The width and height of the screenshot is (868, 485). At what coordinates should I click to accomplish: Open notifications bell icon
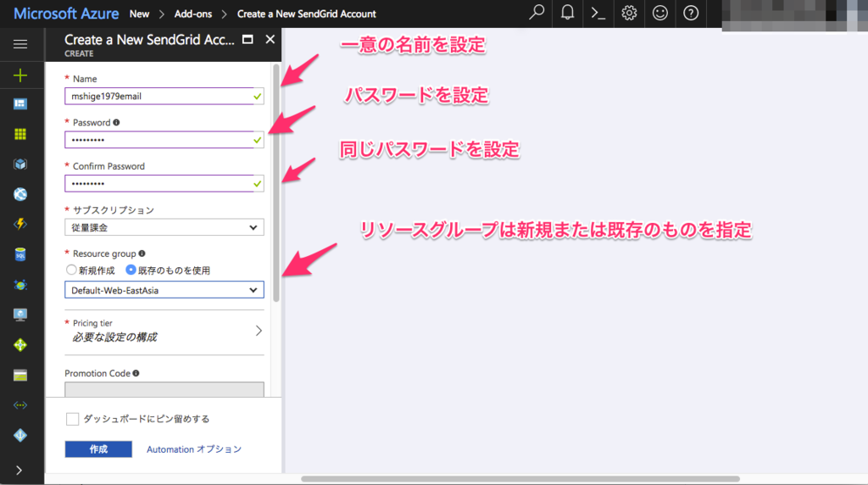point(567,13)
